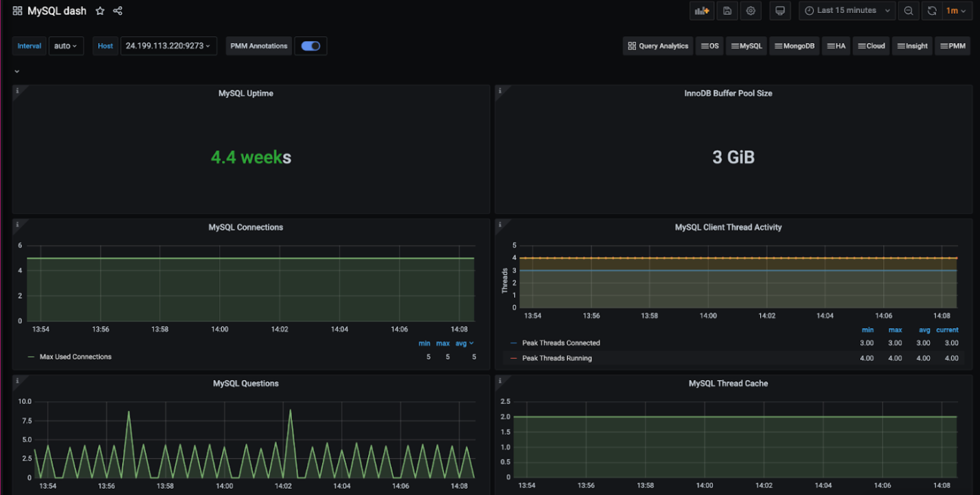980x495 pixels.
Task: Open the MongoDB dashboards menu
Action: 794,46
